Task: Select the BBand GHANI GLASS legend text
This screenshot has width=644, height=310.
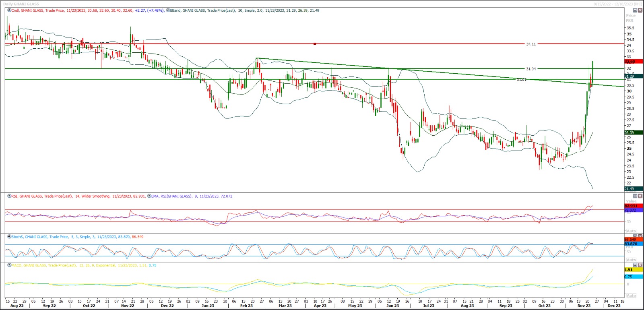Action: pos(245,10)
